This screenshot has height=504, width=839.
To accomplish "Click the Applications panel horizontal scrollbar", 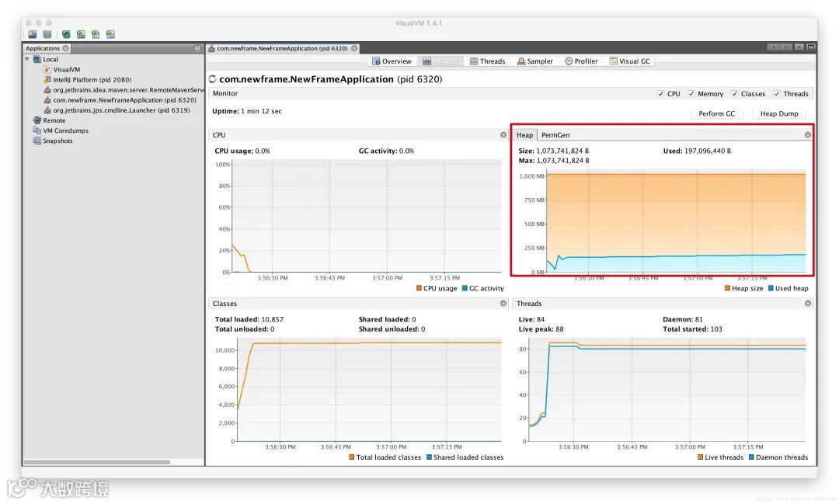I will 97,462.
